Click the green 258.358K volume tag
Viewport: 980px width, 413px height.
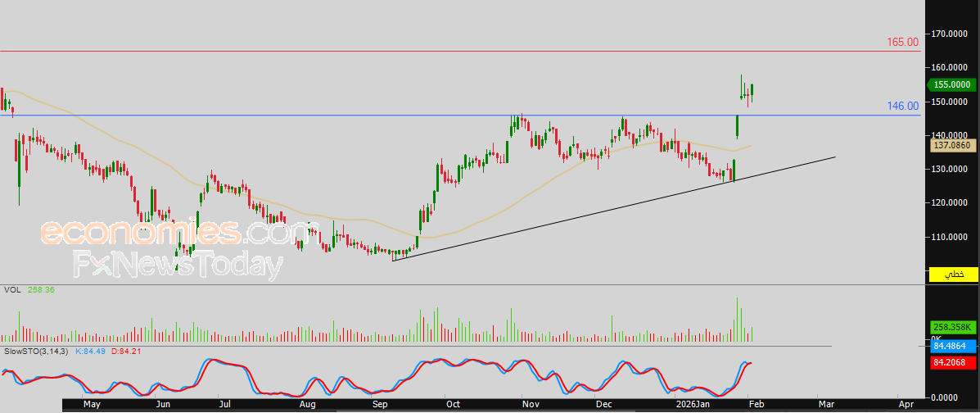click(x=951, y=327)
